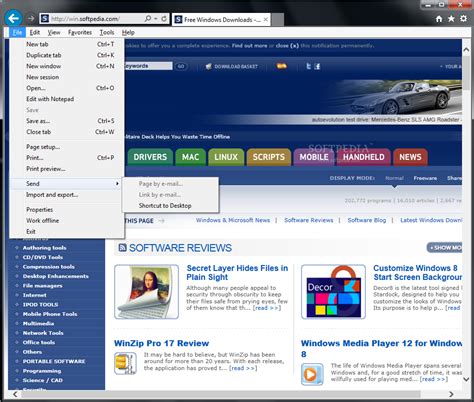Choose New tab from File menu

tap(67, 44)
